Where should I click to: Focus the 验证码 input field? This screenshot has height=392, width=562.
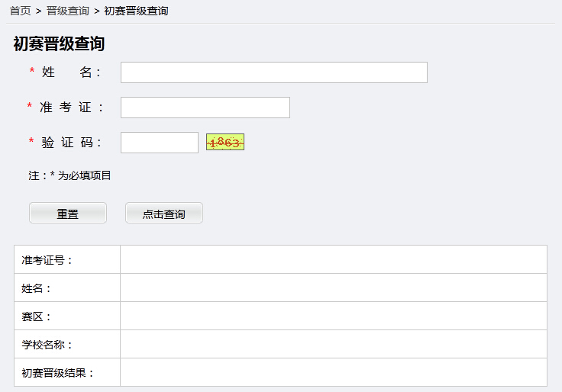159,143
